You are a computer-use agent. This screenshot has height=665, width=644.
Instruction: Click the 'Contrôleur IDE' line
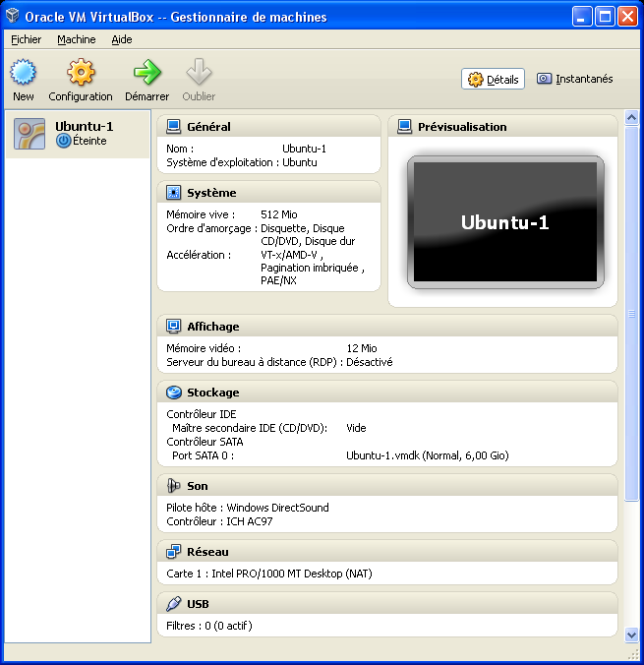click(x=202, y=414)
